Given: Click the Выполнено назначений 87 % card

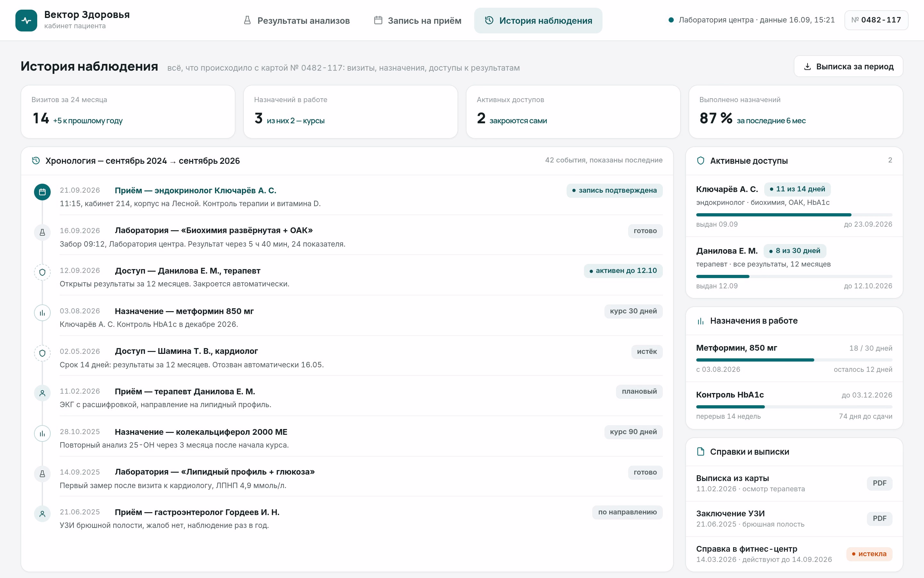Looking at the screenshot, I should tap(796, 112).
